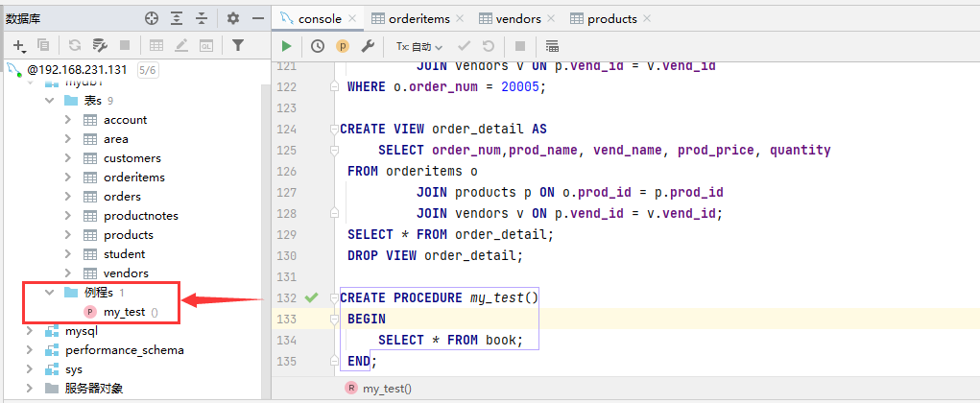The width and height of the screenshot is (980, 403).
Task: Click the rollback icon
Action: [x=489, y=46]
